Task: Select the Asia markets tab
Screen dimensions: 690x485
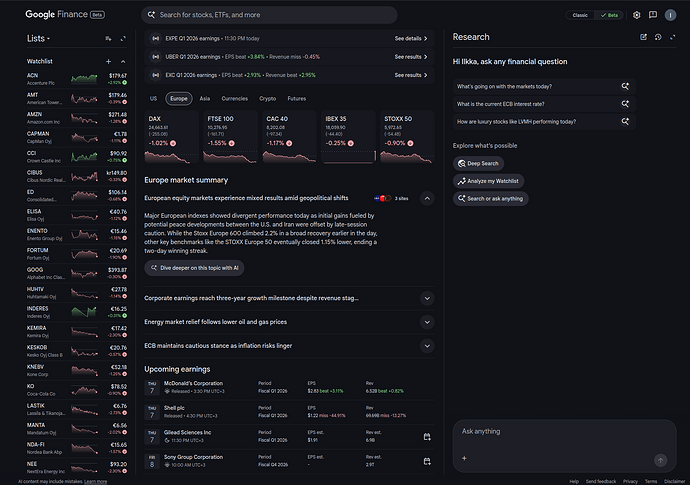Action: [205, 99]
